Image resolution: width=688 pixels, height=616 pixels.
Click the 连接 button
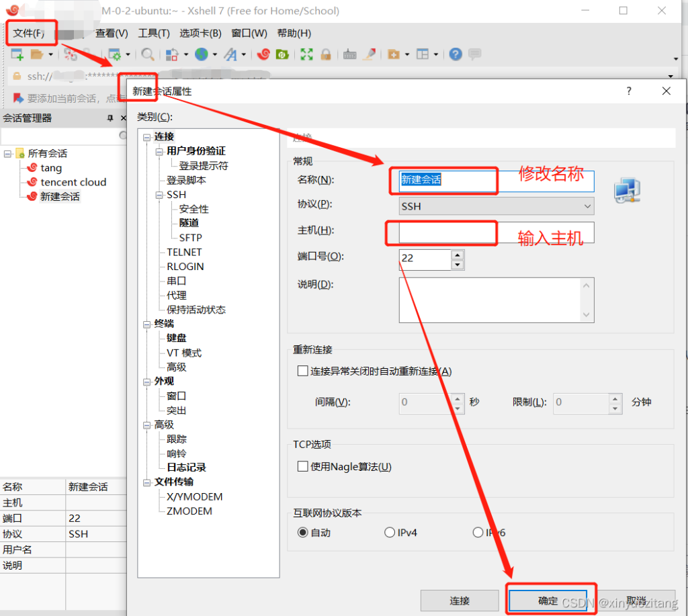pos(460,601)
